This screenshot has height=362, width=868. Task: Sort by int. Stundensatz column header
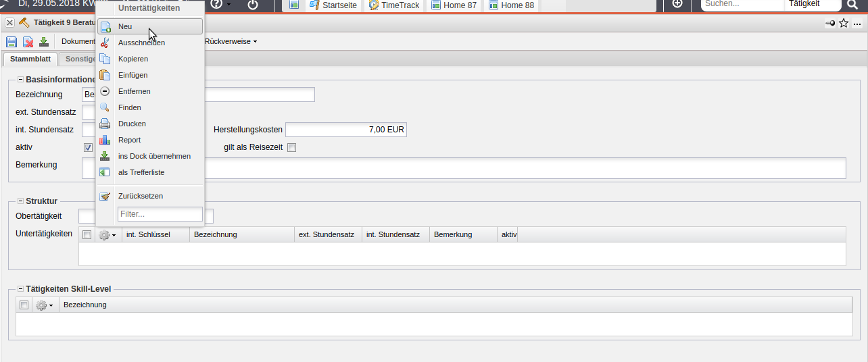[395, 234]
